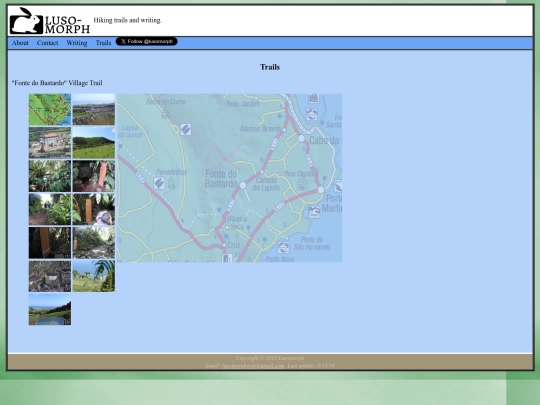Select the thumbnail with person in purple hat
This screenshot has width=540, height=405.
pyautogui.click(x=94, y=209)
